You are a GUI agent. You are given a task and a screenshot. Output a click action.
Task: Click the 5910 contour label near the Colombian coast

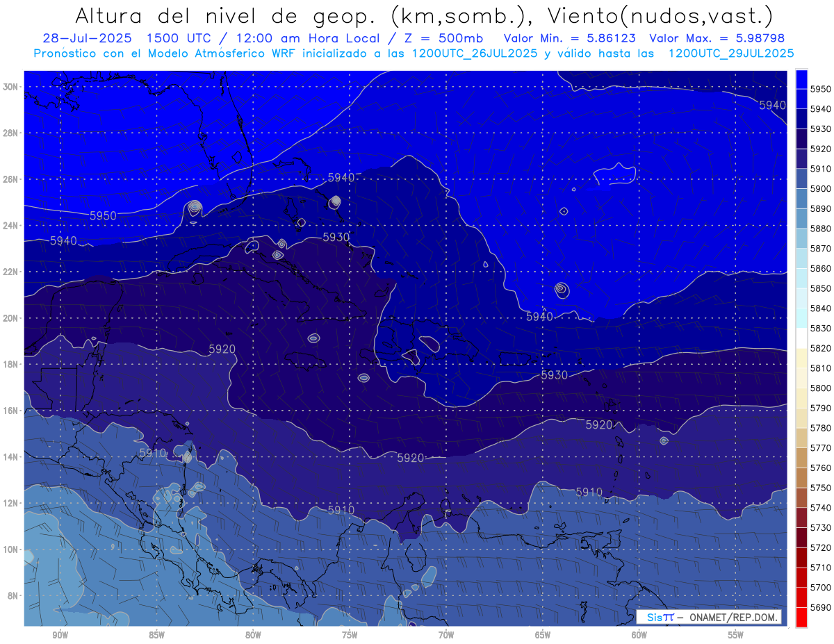[x=341, y=510]
